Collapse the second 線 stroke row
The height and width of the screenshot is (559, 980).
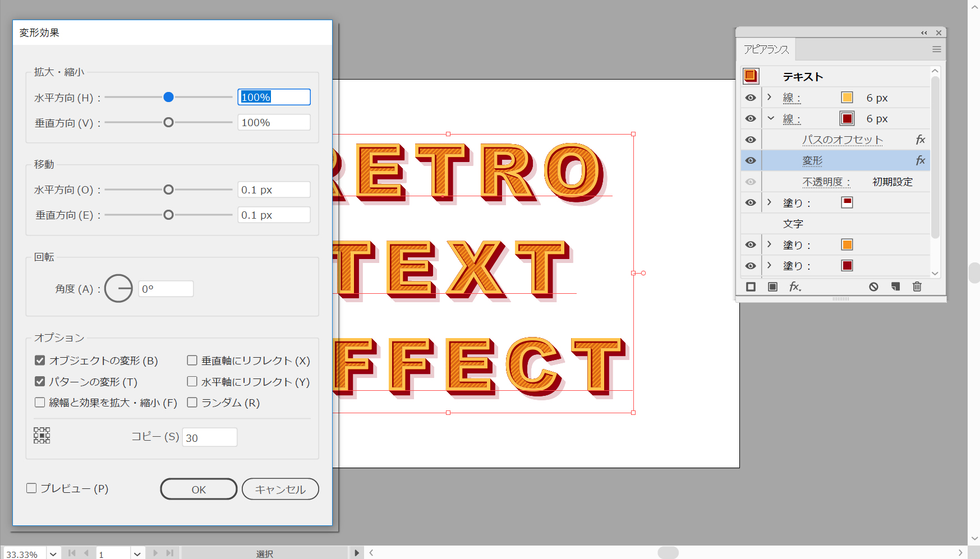pyautogui.click(x=771, y=118)
